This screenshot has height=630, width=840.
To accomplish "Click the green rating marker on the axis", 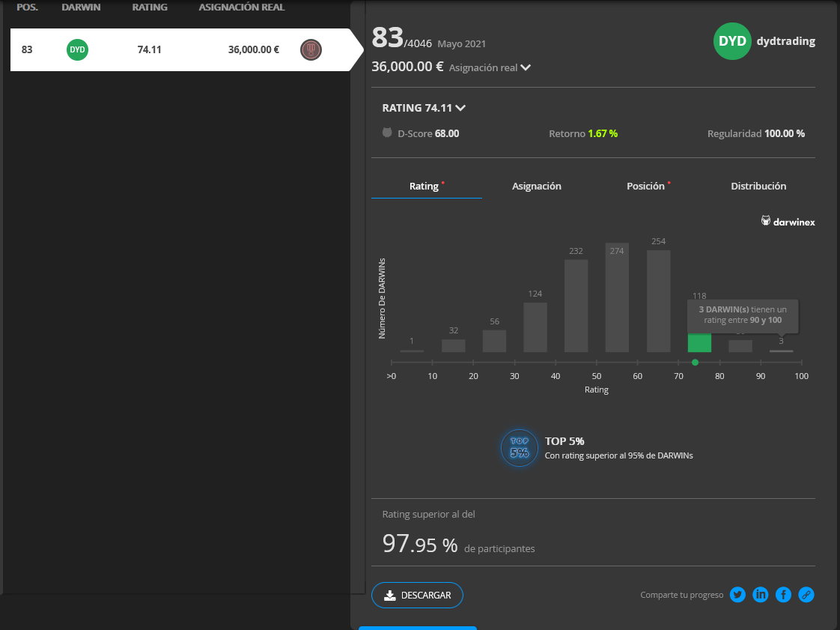I will [695, 363].
